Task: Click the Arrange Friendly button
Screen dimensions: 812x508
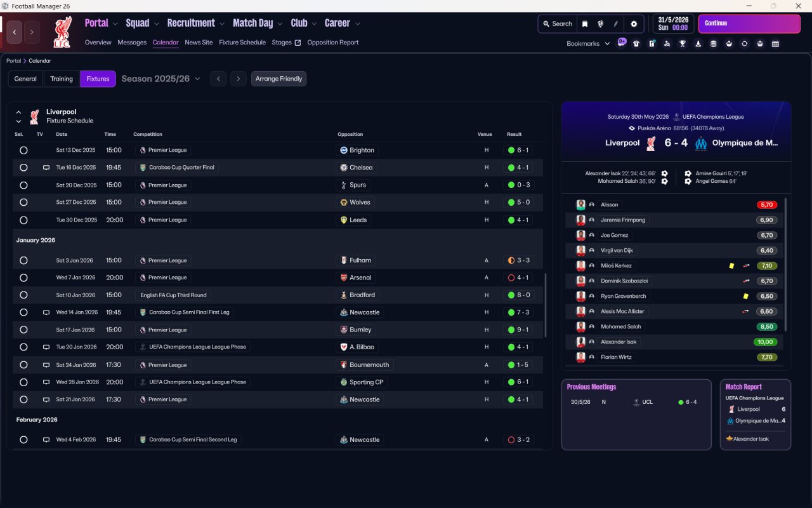Action: [279, 79]
